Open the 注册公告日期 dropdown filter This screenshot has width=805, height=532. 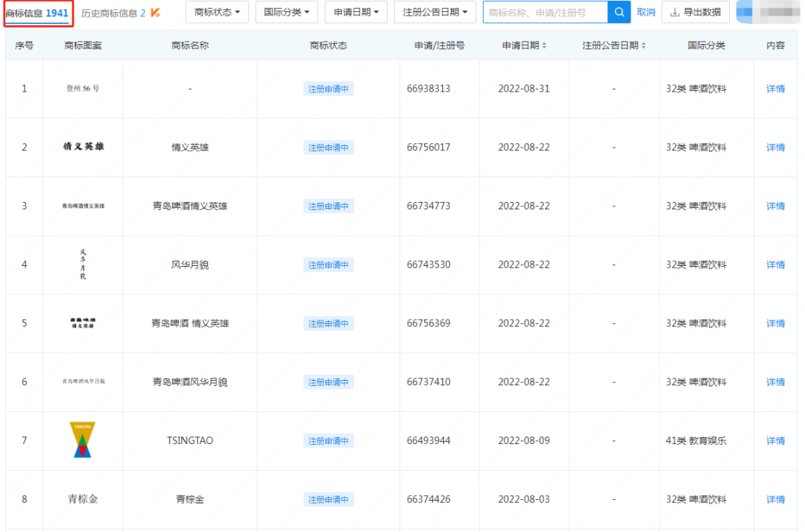(x=435, y=12)
